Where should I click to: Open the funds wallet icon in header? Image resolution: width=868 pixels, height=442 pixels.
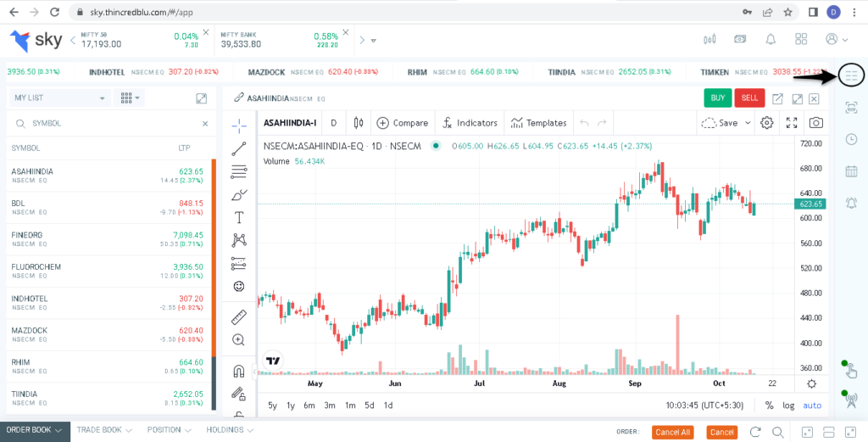click(x=740, y=39)
